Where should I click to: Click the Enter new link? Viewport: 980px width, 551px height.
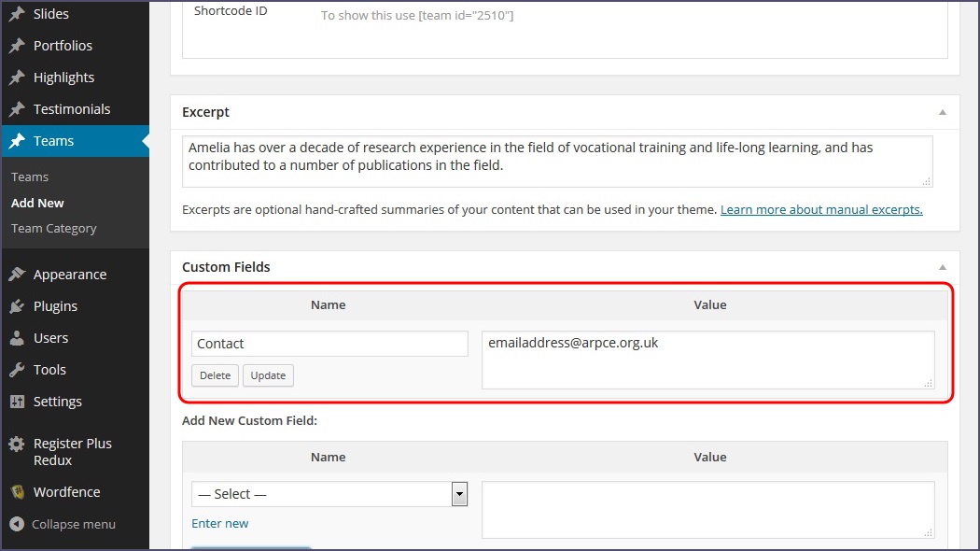point(220,524)
